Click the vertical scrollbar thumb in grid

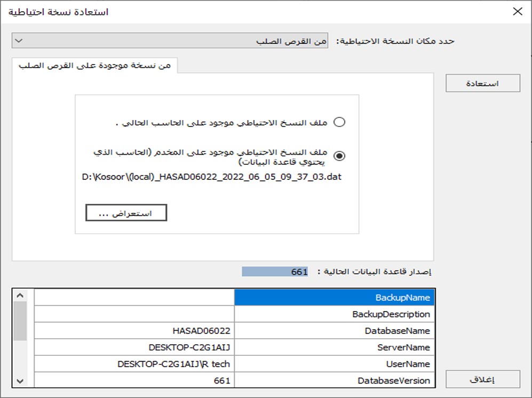click(20, 321)
